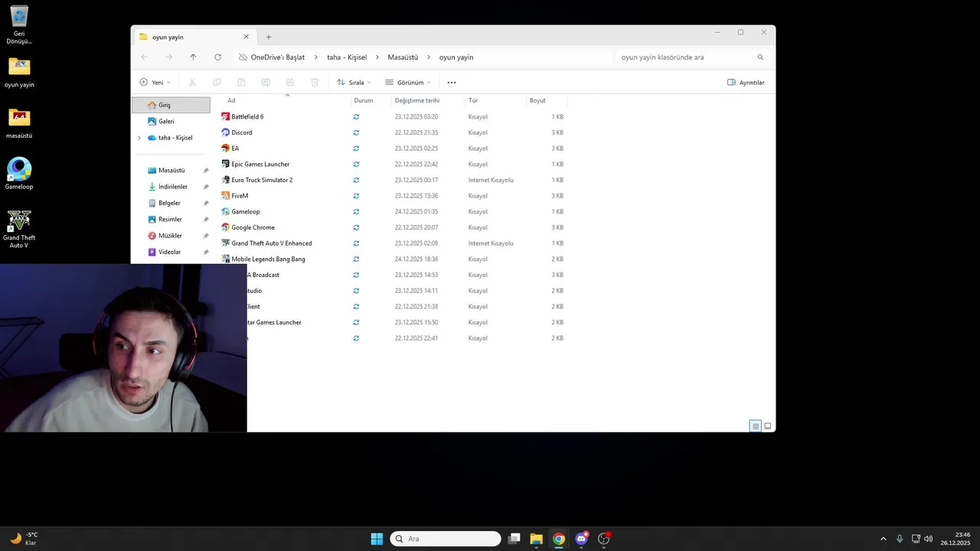980x551 pixels.
Task: Toggle pin on Resimler sidebar item
Action: pos(206,220)
